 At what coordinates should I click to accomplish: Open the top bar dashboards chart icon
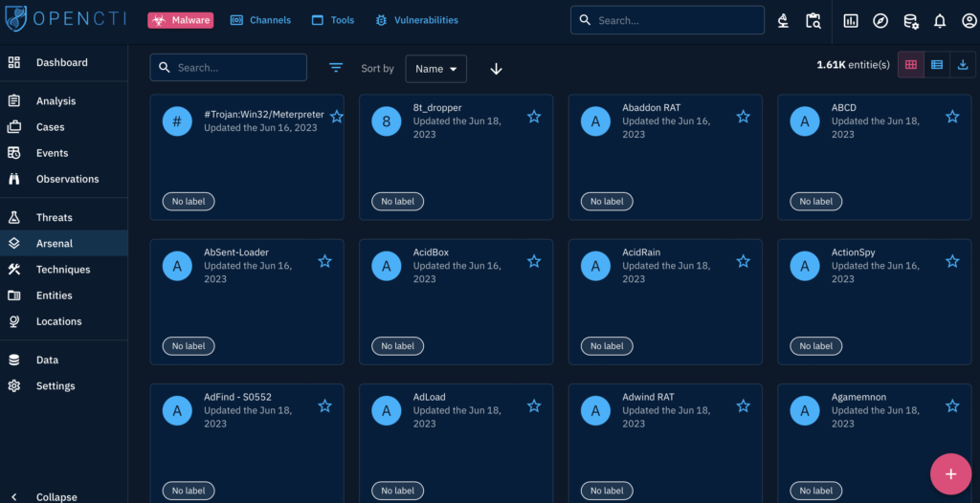pos(851,21)
